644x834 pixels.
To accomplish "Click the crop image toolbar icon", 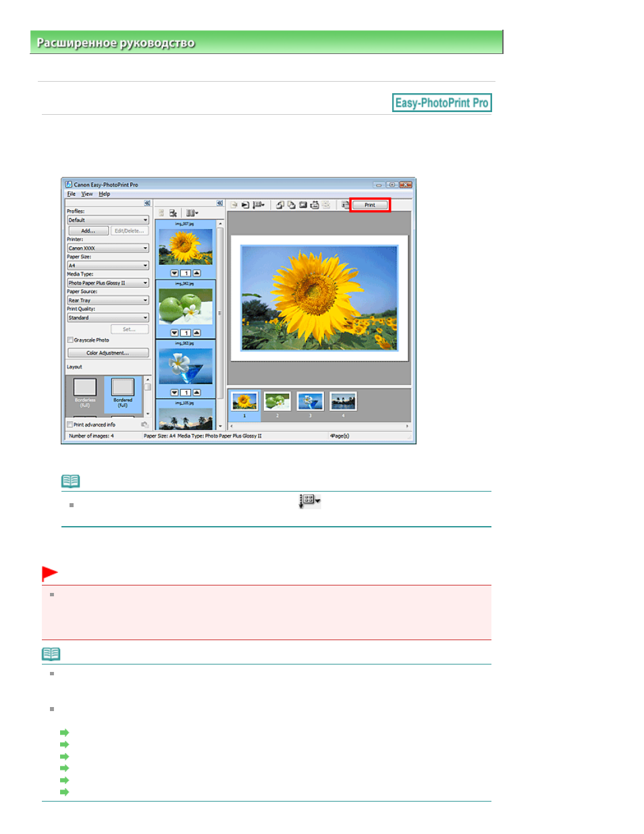I will [303, 205].
